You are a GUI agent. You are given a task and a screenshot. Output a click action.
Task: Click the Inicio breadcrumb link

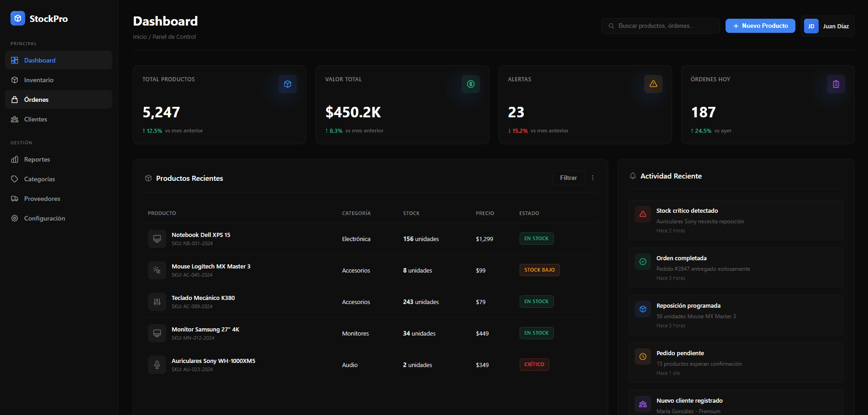coord(140,37)
